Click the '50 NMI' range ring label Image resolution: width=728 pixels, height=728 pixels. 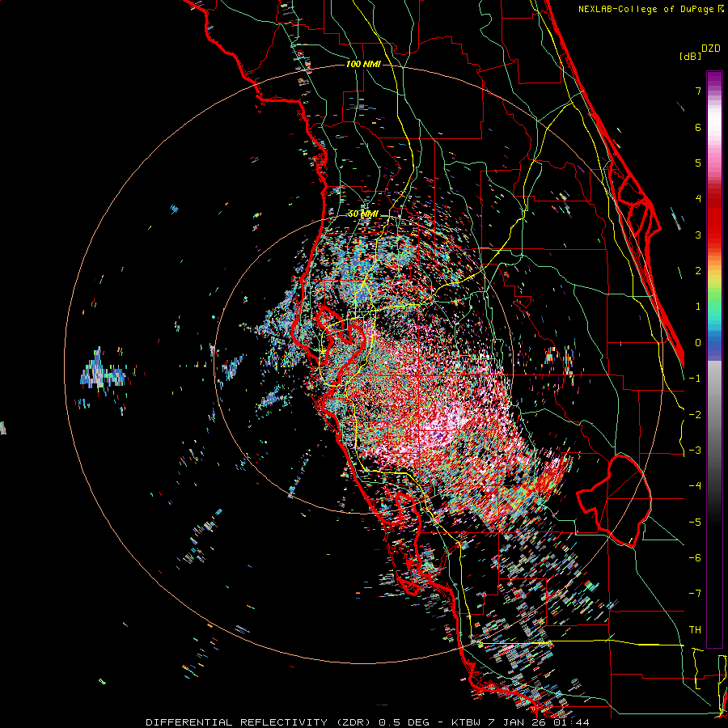363,214
